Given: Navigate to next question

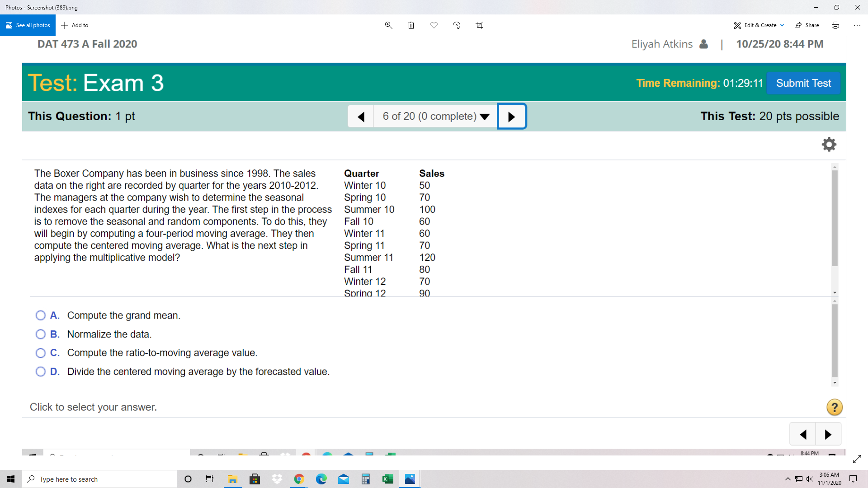Looking at the screenshot, I should 510,116.
